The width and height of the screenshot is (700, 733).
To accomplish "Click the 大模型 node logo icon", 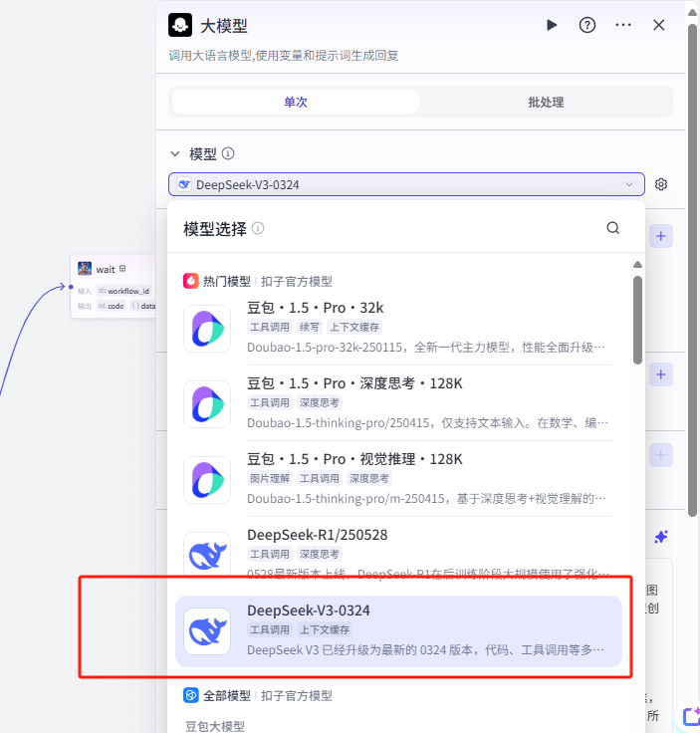I will pyautogui.click(x=180, y=25).
